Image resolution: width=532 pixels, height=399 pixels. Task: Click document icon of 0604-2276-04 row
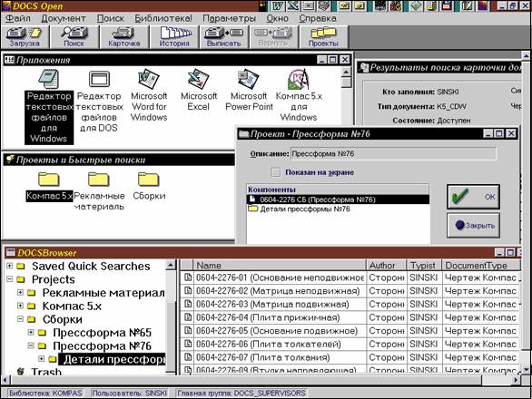click(x=187, y=317)
